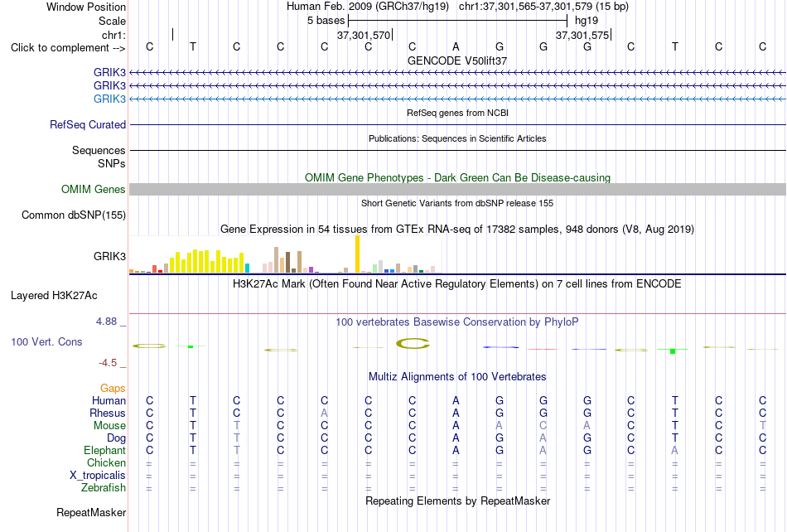The image size is (787, 532).
Task: Click the 'Click to complement -->' label
Action: [x=68, y=48]
